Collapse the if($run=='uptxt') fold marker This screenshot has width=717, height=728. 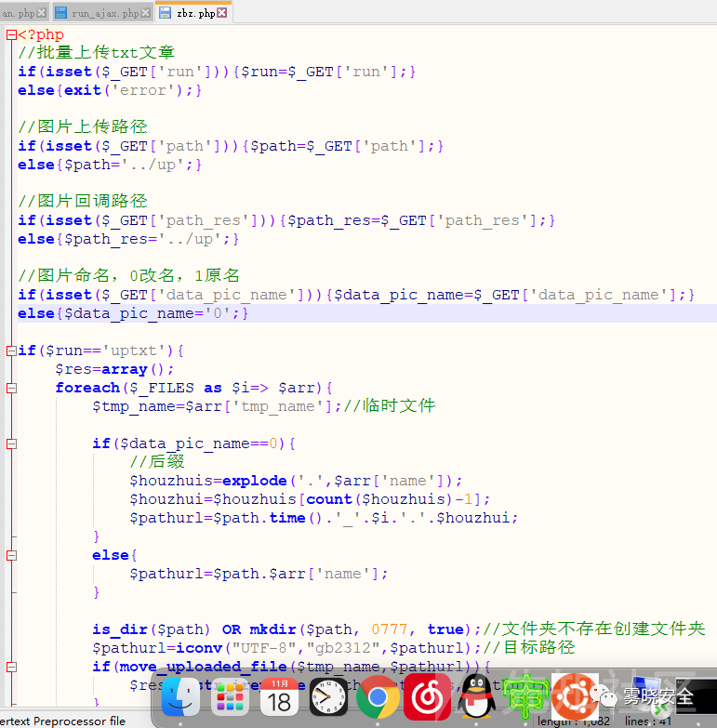[11, 351]
